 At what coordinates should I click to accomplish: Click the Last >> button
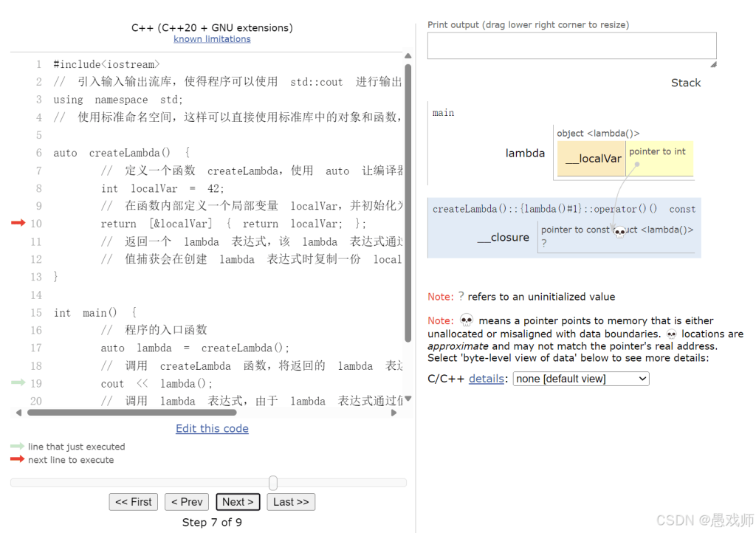(x=291, y=501)
